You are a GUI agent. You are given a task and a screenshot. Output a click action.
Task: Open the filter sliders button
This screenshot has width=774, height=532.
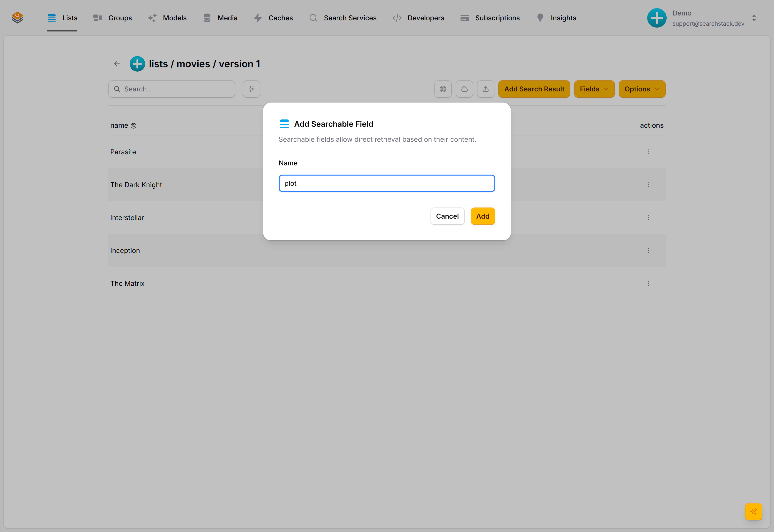click(251, 89)
